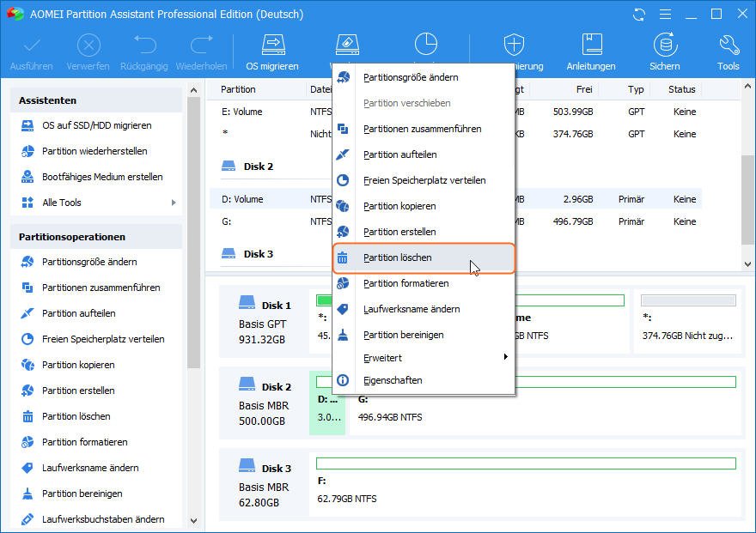The height and width of the screenshot is (533, 756).
Task: Click the OS migrieren toolbar icon
Action: (x=273, y=45)
